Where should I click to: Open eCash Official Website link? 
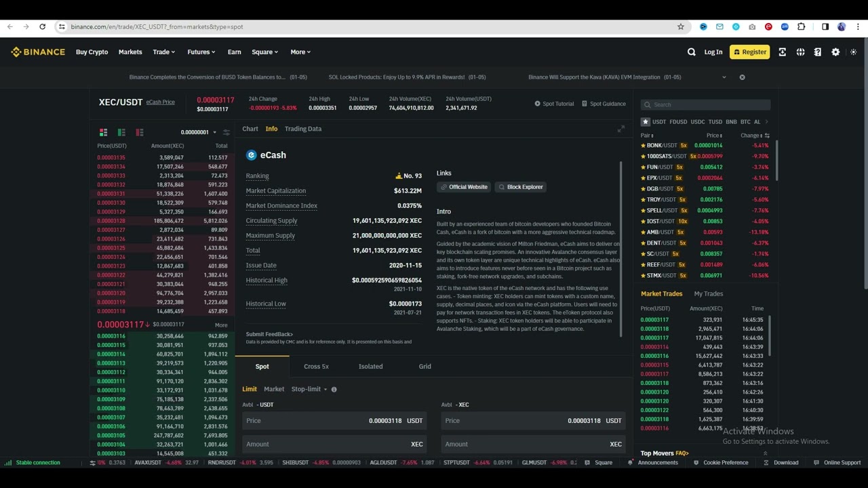464,187
